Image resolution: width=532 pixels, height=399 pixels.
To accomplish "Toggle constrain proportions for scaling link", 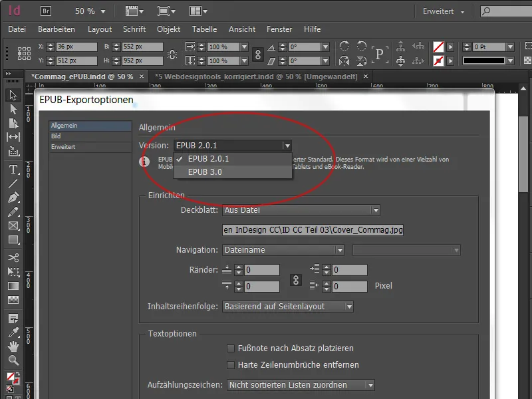I will pos(258,54).
